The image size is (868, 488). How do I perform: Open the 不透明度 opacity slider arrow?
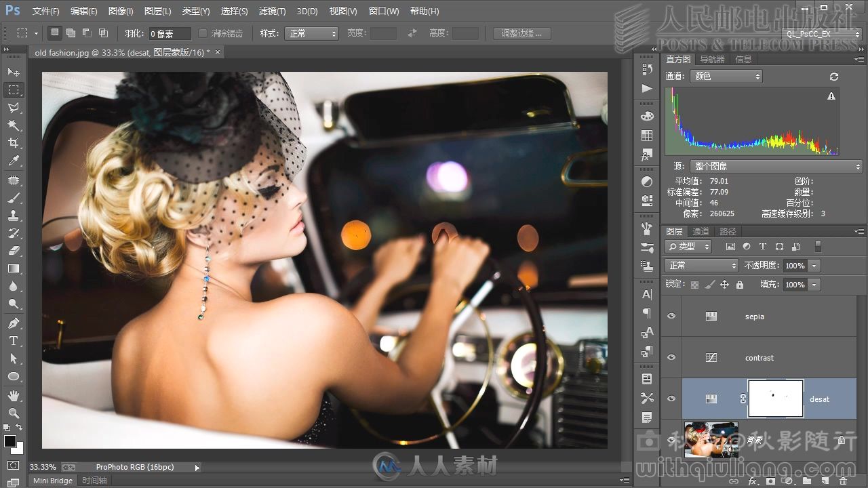(x=814, y=266)
